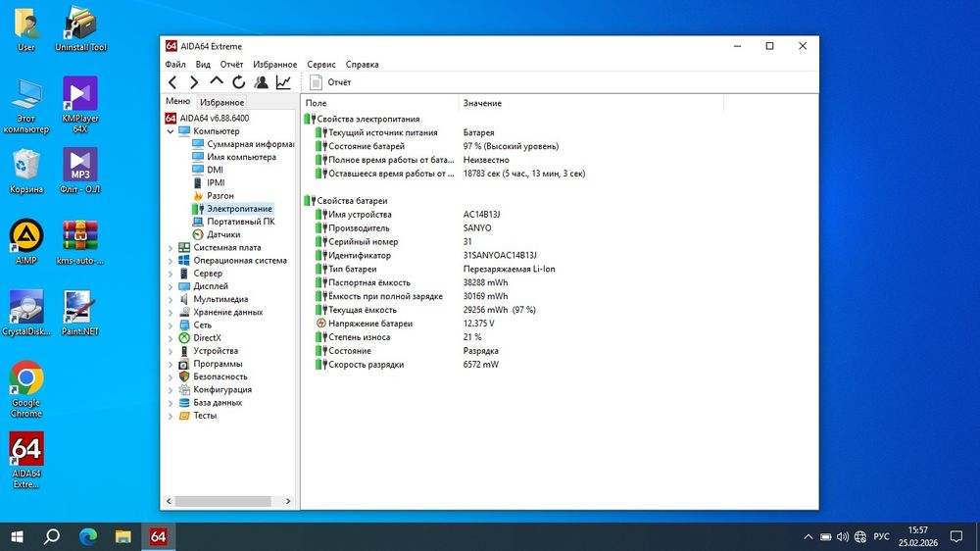Select Датчики sensor item in tree
Image resolution: width=980 pixels, height=551 pixels.
[x=222, y=234]
